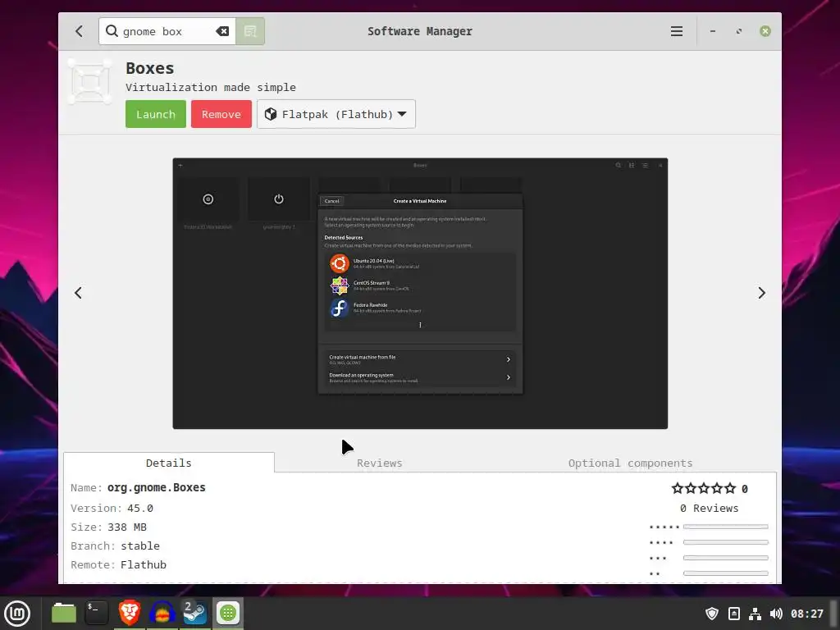Show next screenshot with right arrow
This screenshot has height=630, width=840.
tap(762, 293)
